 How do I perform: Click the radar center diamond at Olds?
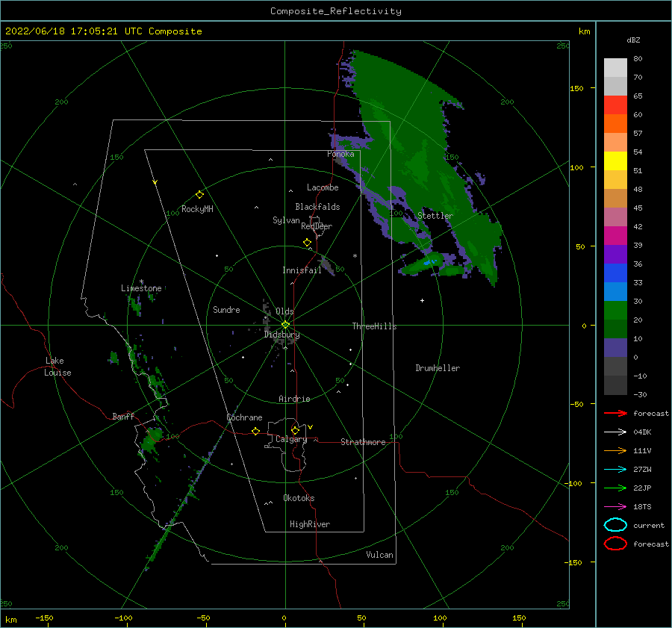point(285,325)
